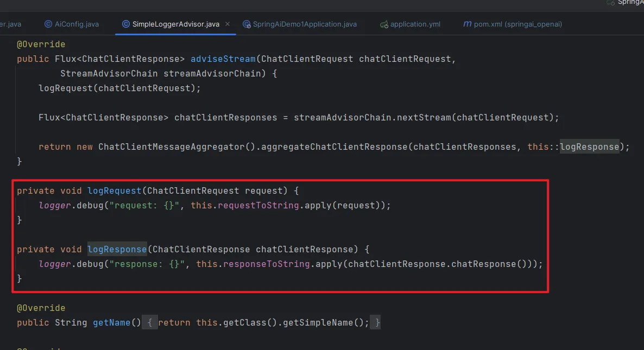Click StreamAdvisorChain parameter type

[x=109, y=74]
